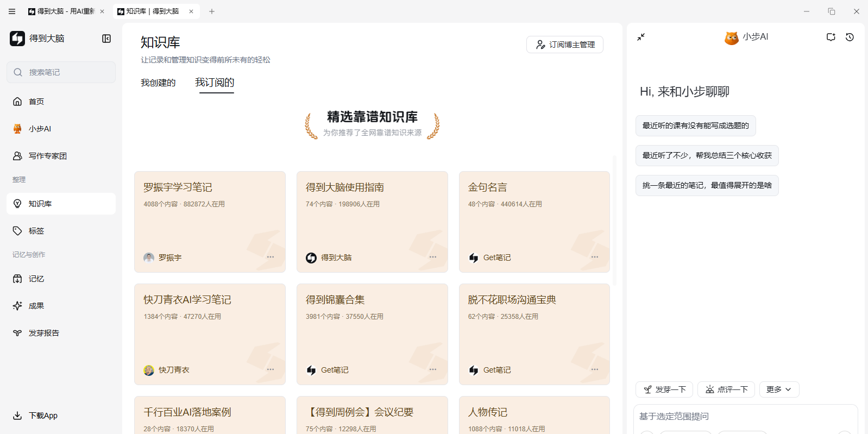Open more options on 得到锦囊合集 card
Viewport: 868px width, 434px height.
(x=433, y=369)
